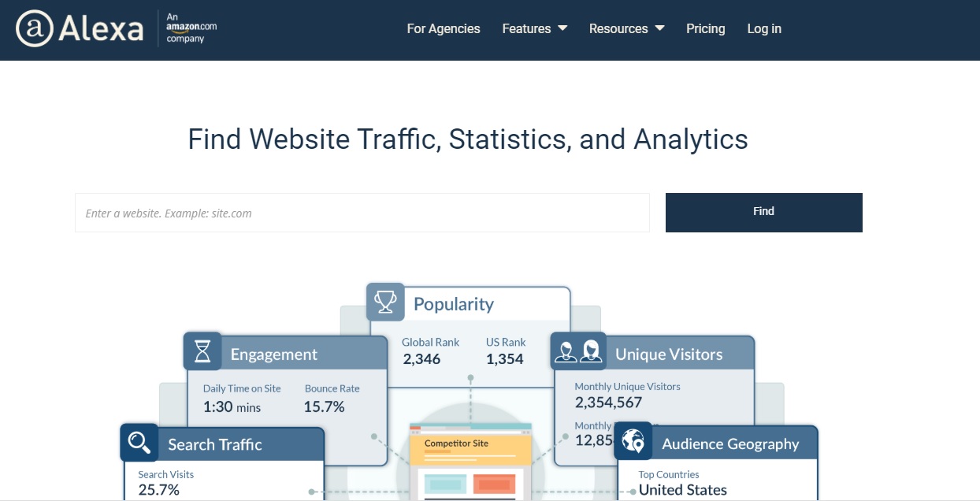Open the For Agencies page
980x501 pixels.
(444, 28)
